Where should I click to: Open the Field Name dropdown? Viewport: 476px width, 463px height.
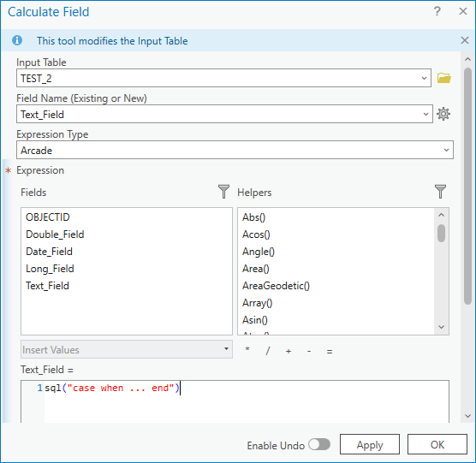click(x=425, y=115)
